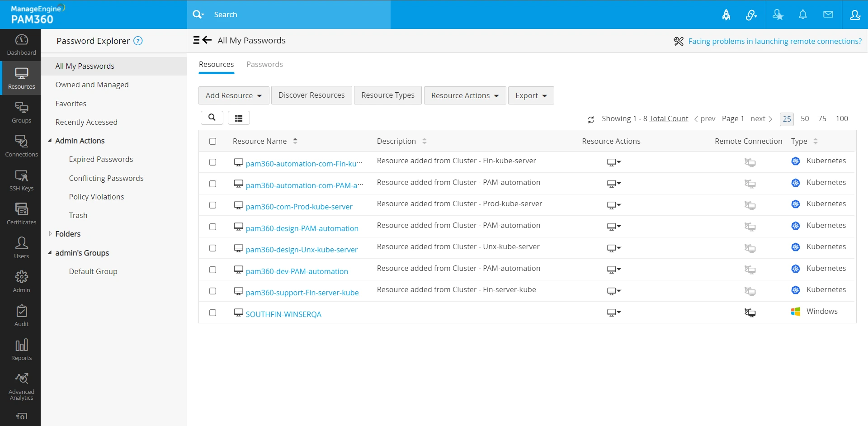The height and width of the screenshot is (426, 868).
Task: Check the box for pam360-com-Prod-kube-server
Action: point(213,205)
